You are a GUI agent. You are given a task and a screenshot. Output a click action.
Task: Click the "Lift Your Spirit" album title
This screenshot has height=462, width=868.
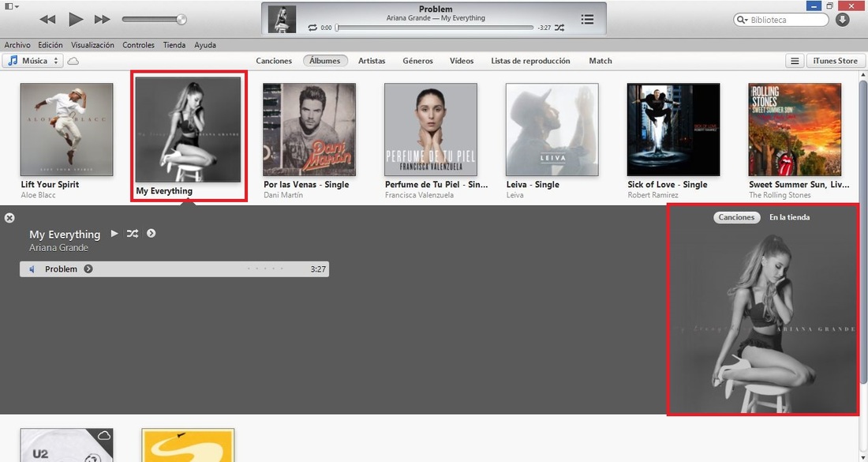pos(50,185)
